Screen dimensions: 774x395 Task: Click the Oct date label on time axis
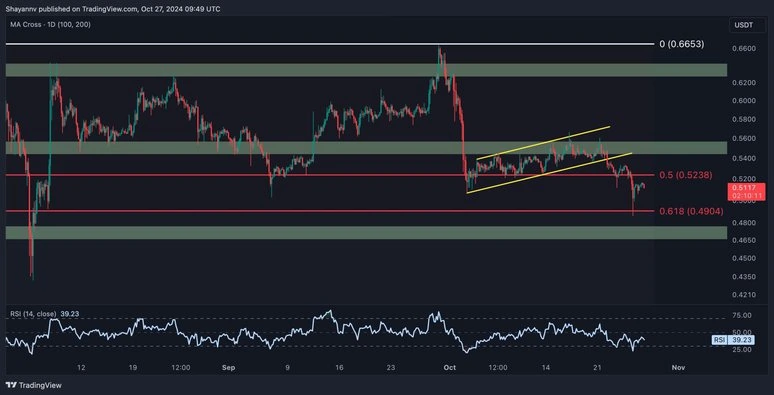click(x=450, y=368)
